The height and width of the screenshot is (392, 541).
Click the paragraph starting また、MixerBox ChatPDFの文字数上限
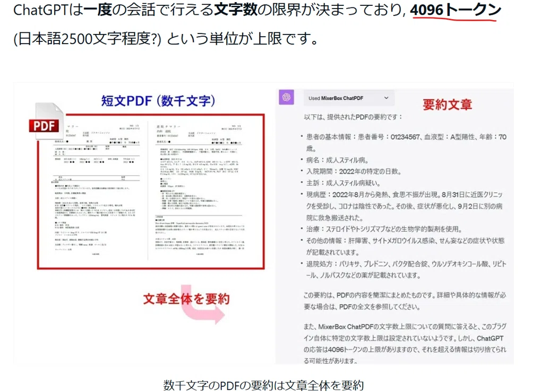(x=405, y=343)
